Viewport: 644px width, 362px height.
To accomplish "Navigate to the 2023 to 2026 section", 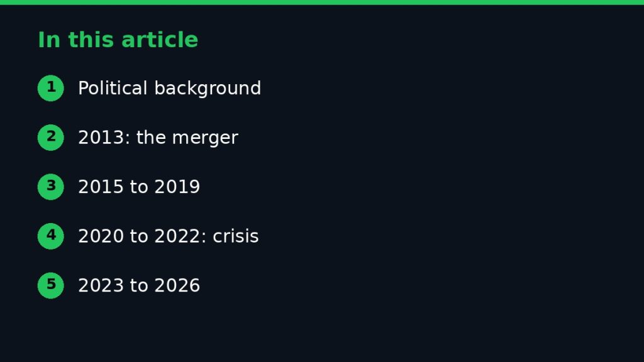I will 139,286.
